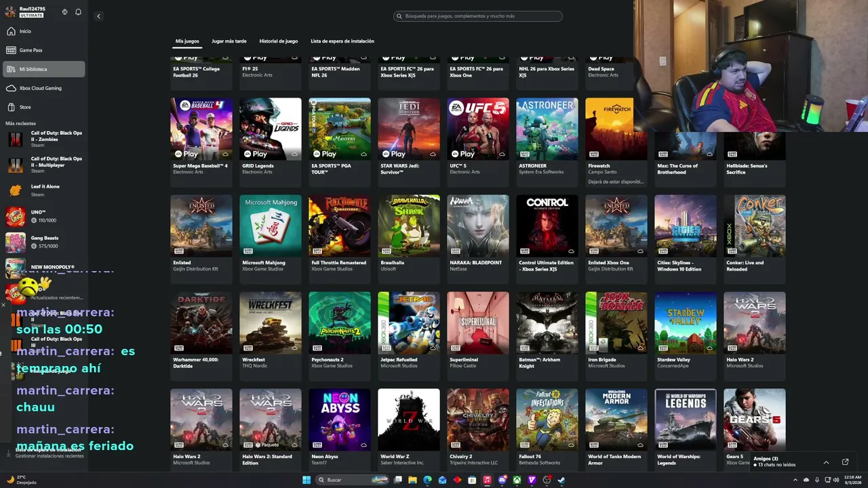Open Conker: Live and Reloaded tile
Screen dimensions: 868x488
coord(755,239)
